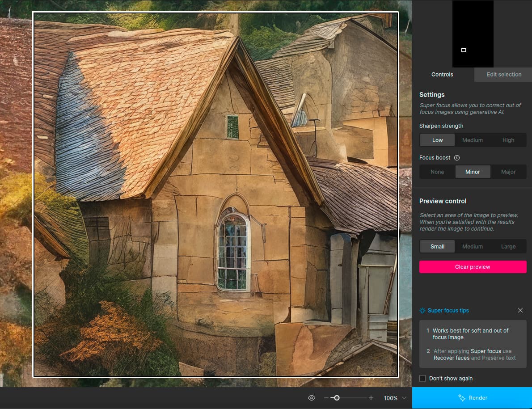The height and width of the screenshot is (409, 532).
Task: Click the Focus boost info icon
Action: coord(457,158)
